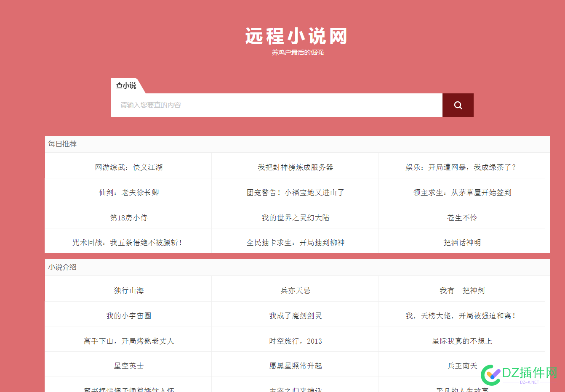This screenshot has width=565, height=392.
Task: Open novel 高手下山，开局烤熟老丈人
Action: (128, 341)
